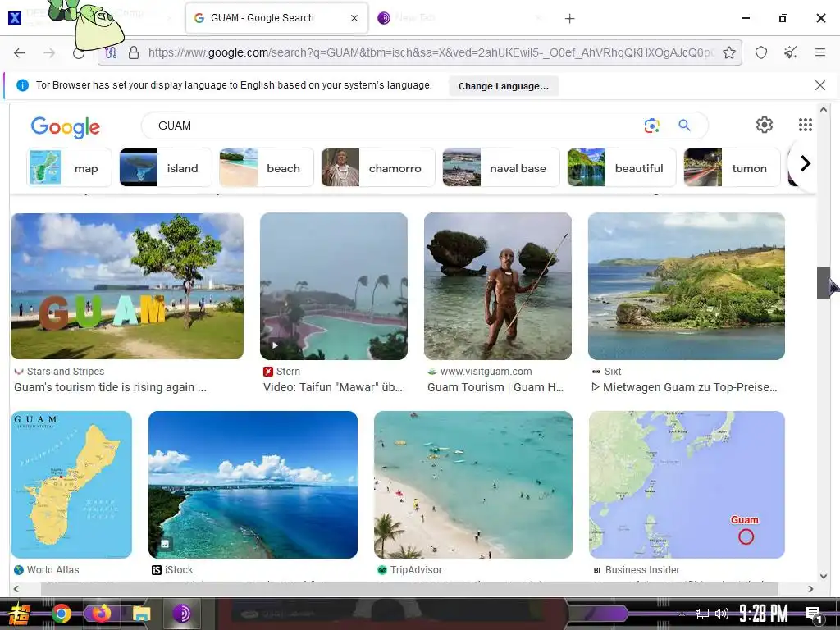Open the 'Video: Taifun "Mawar"' Stern link
The height and width of the screenshot is (630, 840).
coord(333,387)
